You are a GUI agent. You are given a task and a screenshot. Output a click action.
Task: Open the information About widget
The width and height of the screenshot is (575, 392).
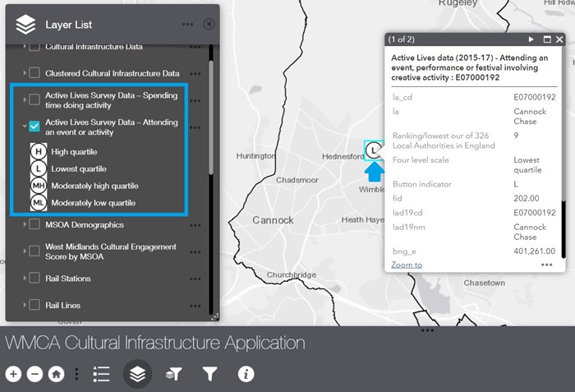point(246,374)
